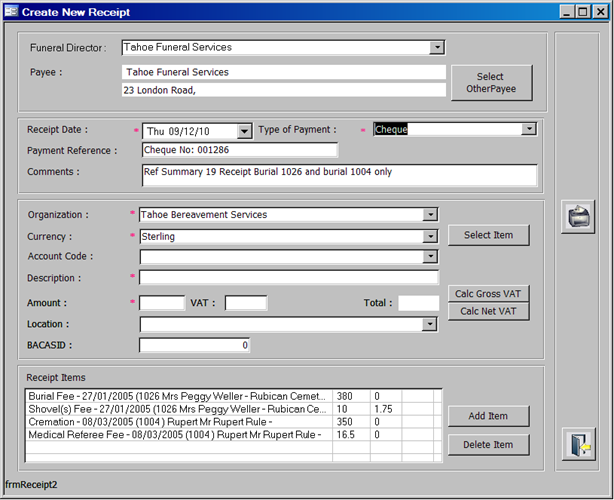Open the Funeral Director dropdown

tap(436, 48)
